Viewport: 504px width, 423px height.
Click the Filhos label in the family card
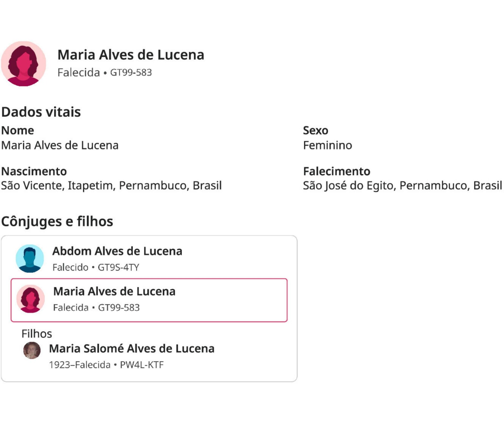pos(37,334)
